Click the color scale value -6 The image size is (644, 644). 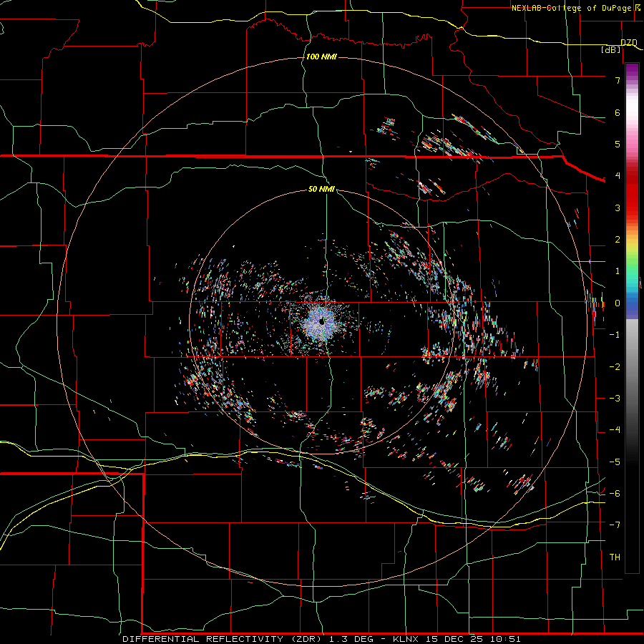click(615, 494)
